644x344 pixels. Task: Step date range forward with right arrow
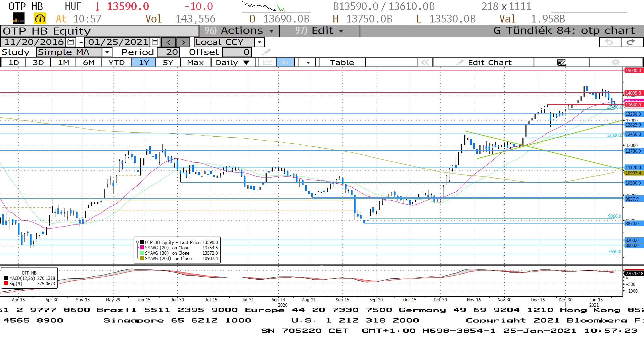[x=183, y=42]
